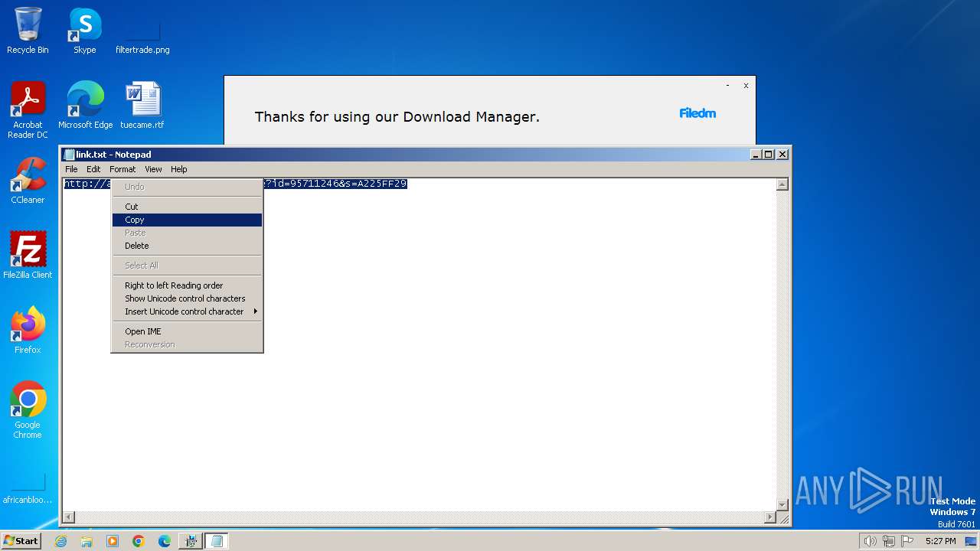Open Acrobat Reader DC shortcut
The height and width of the screenshot is (551, 980).
[28, 110]
